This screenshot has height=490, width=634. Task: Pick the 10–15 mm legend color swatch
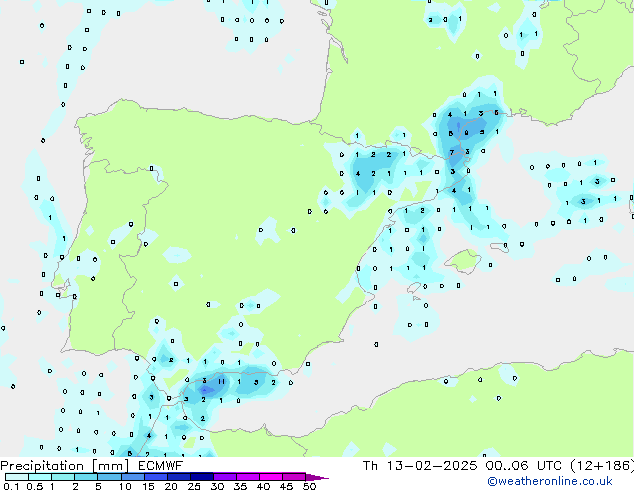tap(132, 477)
